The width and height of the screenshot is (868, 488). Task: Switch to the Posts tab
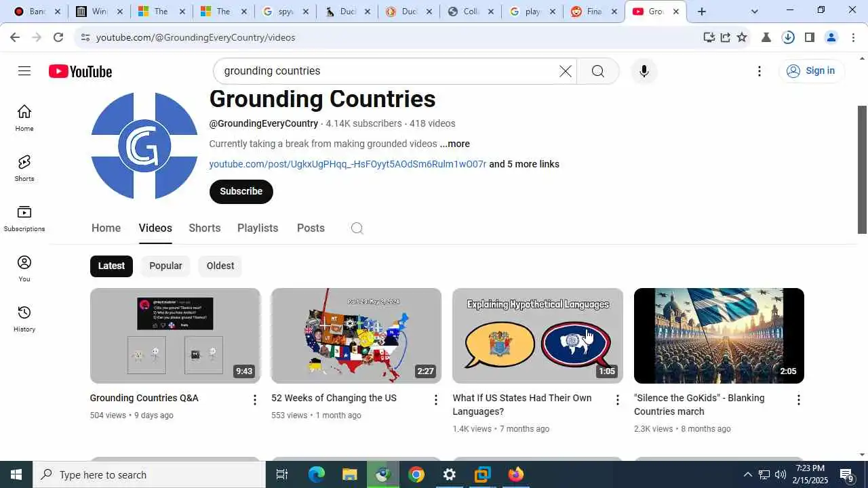click(311, 228)
